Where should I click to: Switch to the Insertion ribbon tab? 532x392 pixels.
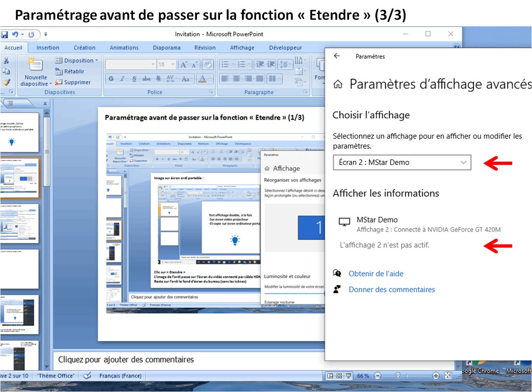48,48
